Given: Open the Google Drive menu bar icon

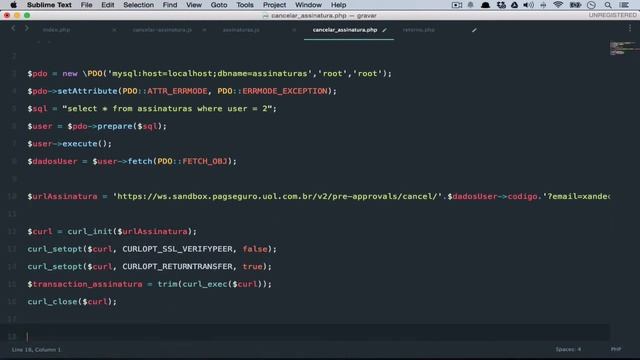Looking at the screenshot, I should coord(515,5).
